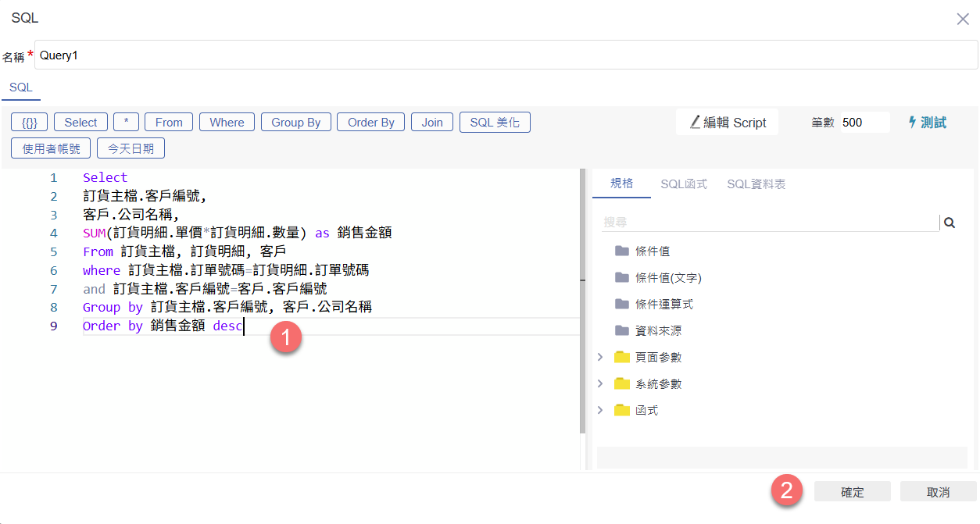The width and height of the screenshot is (980, 524).
Task: Switch to the SQL函式 tab
Action: click(x=683, y=184)
